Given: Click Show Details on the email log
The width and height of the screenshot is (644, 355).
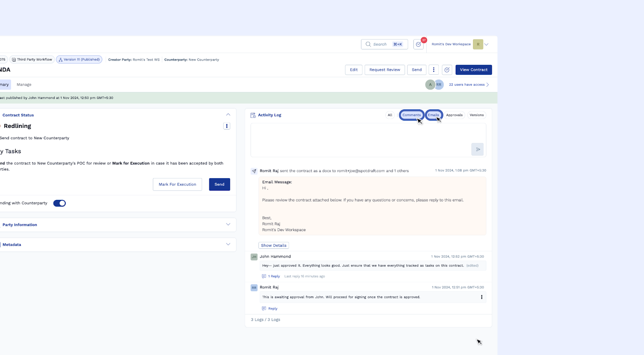Looking at the screenshot, I should 274,245.
